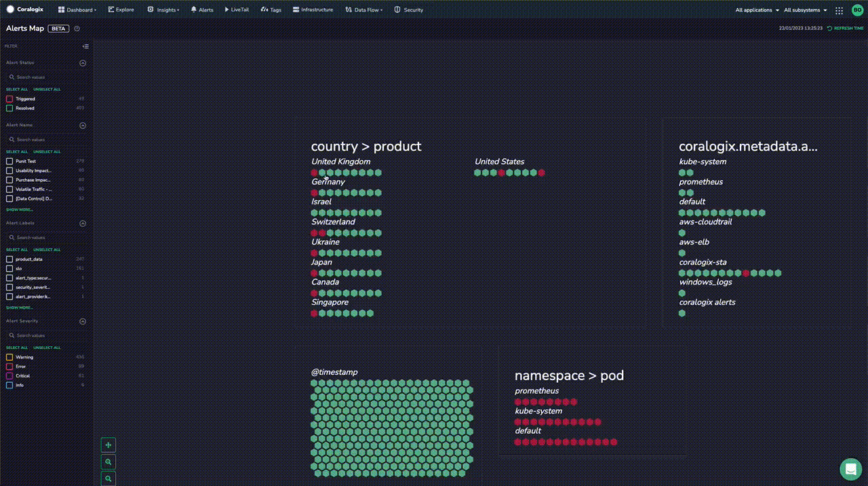Go to the Explore page

tap(121, 10)
